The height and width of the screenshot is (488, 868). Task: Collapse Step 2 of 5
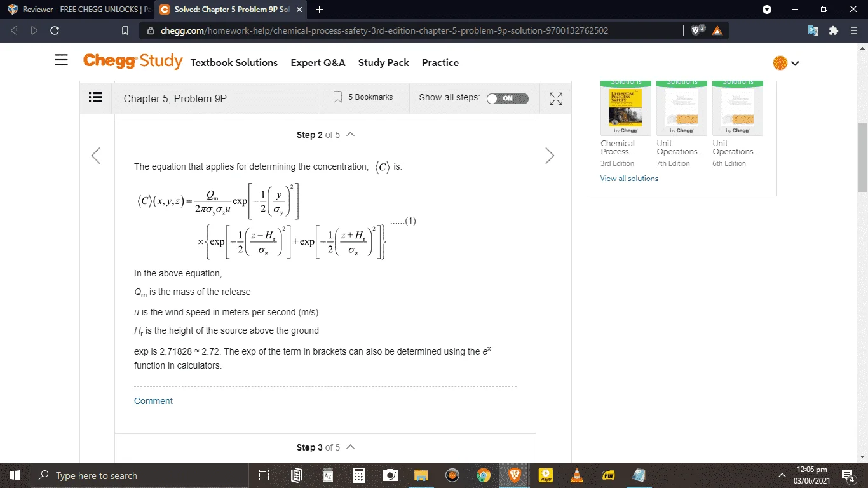(350, 134)
